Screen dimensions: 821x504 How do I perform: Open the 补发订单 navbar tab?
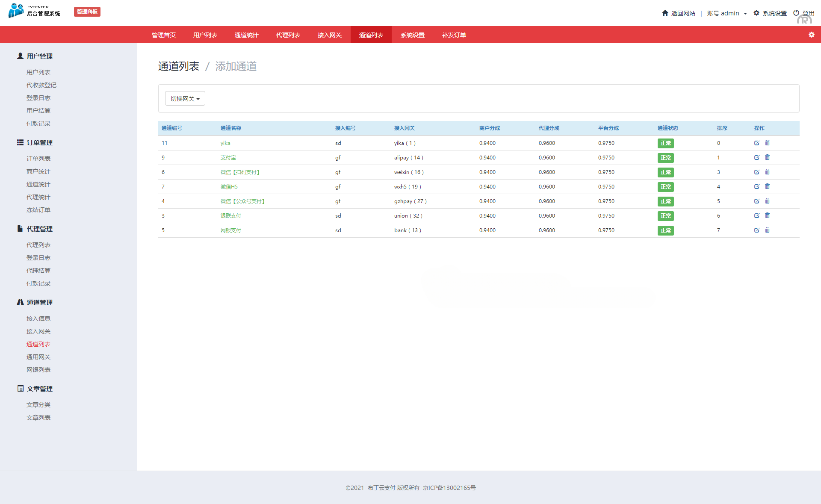coord(454,35)
